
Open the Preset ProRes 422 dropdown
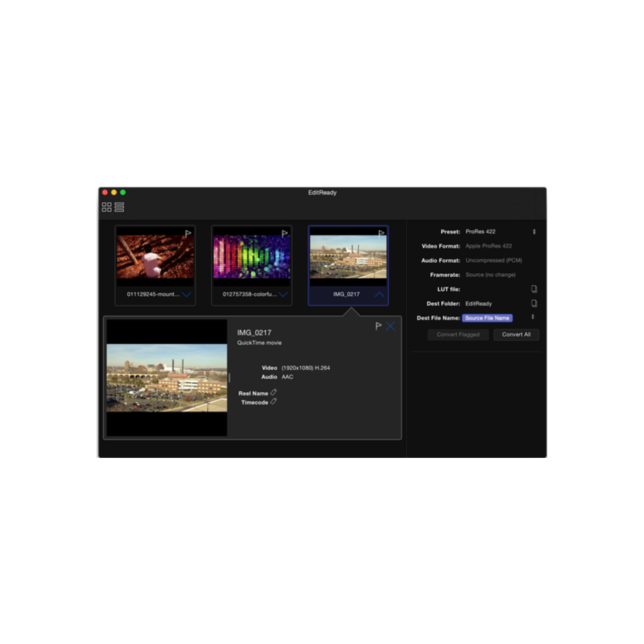click(534, 232)
